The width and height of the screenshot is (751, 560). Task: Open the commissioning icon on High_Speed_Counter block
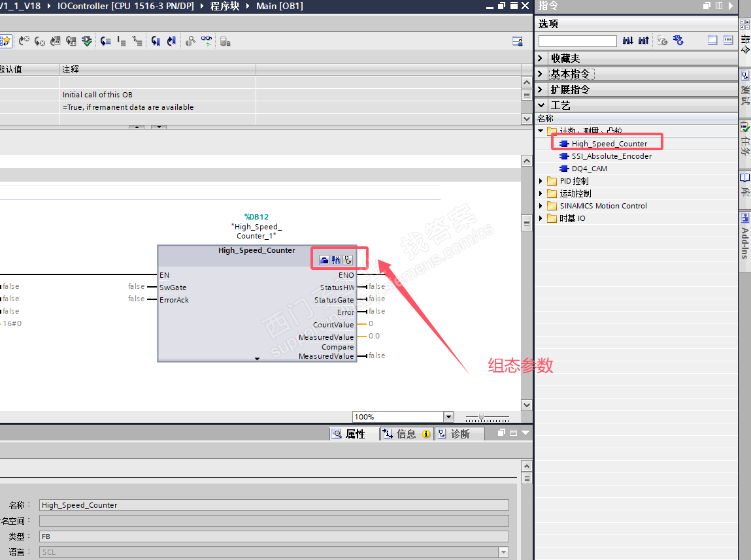336,260
